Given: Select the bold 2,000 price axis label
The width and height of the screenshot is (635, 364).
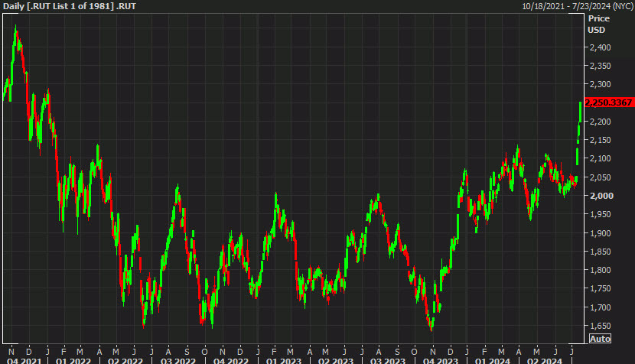Looking at the screenshot, I should point(601,196).
